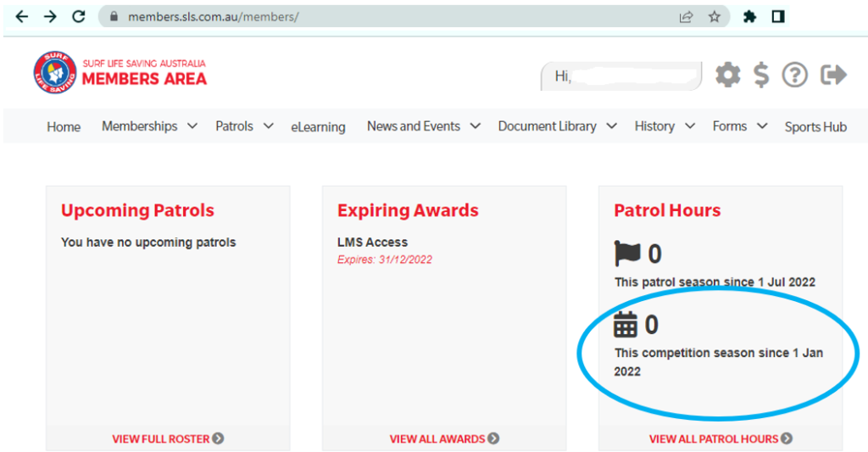Expand the History dropdown chevron
Viewport: 868px width, 452px height.
pos(690,126)
